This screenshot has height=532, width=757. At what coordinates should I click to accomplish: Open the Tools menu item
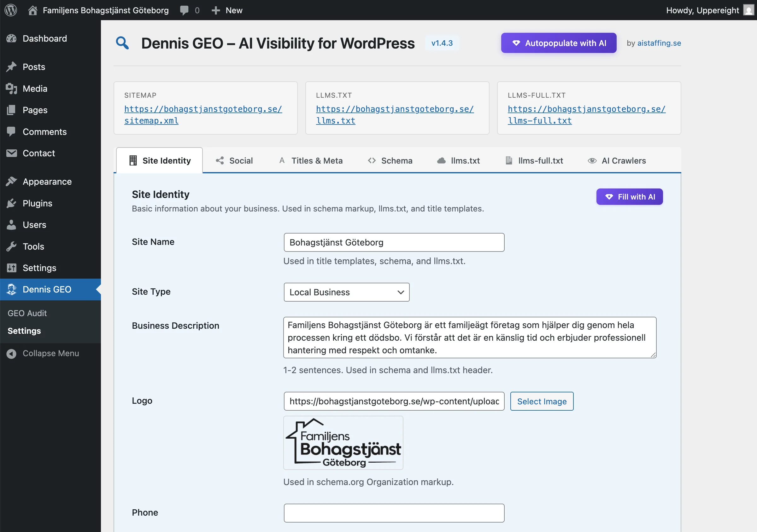(33, 246)
